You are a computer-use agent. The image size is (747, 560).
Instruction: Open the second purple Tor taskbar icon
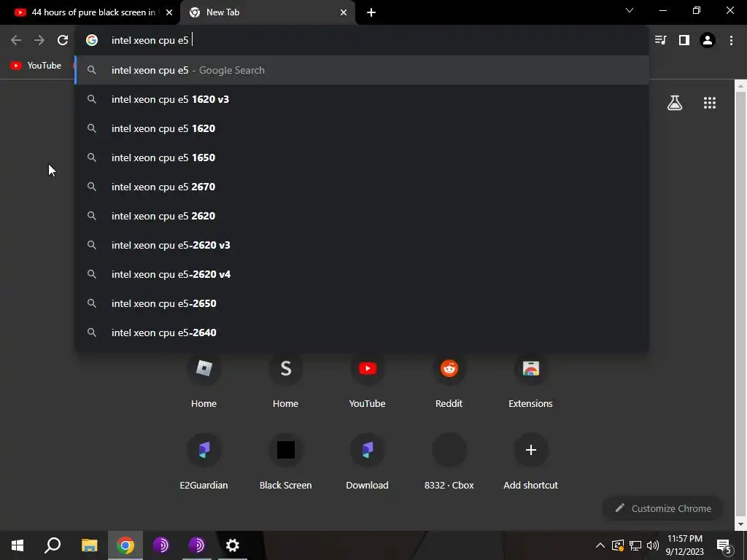(197, 545)
